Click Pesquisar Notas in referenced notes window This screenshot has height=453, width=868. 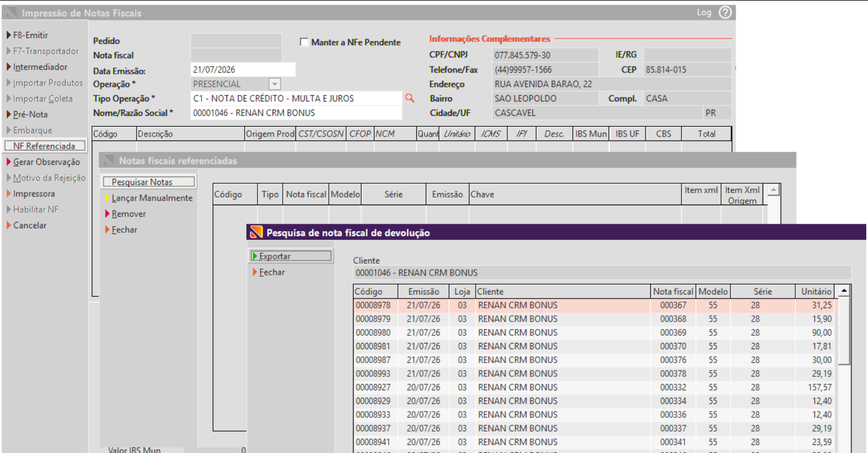coord(150,182)
